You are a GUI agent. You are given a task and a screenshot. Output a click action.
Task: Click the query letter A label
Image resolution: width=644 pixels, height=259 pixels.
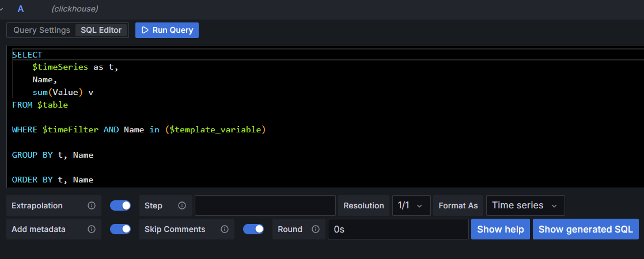(x=21, y=9)
